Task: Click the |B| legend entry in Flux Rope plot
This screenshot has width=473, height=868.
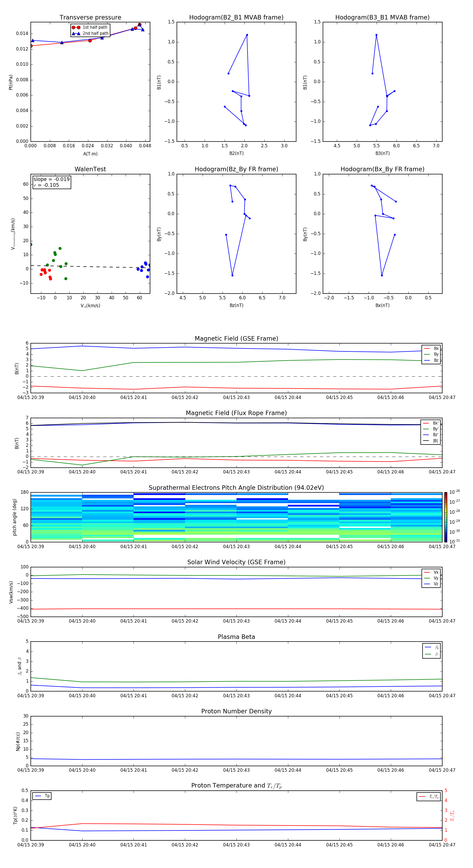Action: tap(431, 441)
